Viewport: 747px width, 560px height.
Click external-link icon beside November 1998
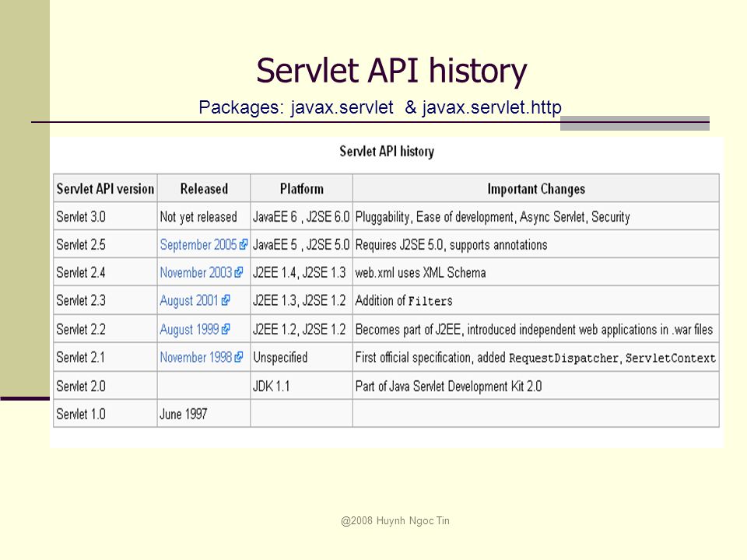[239, 357]
